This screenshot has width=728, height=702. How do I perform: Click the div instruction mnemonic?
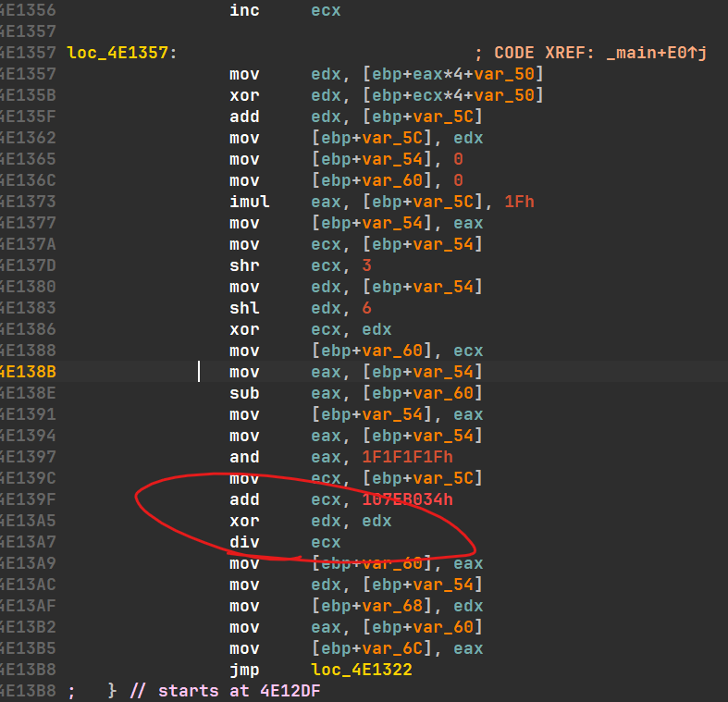[x=244, y=542]
